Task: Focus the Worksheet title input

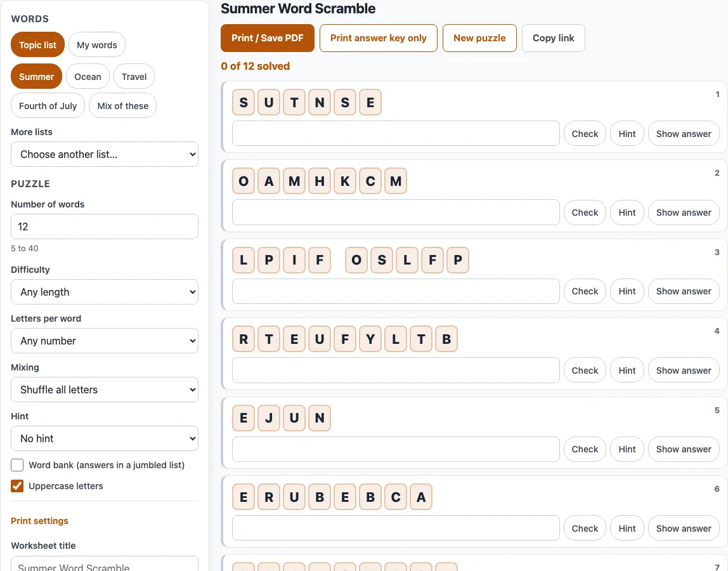Action: point(105,565)
